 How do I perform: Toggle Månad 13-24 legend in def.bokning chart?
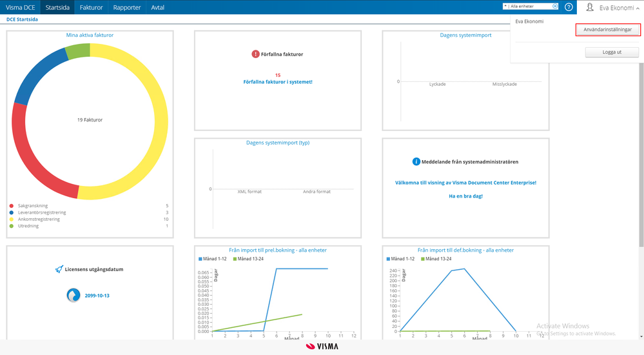point(436,259)
